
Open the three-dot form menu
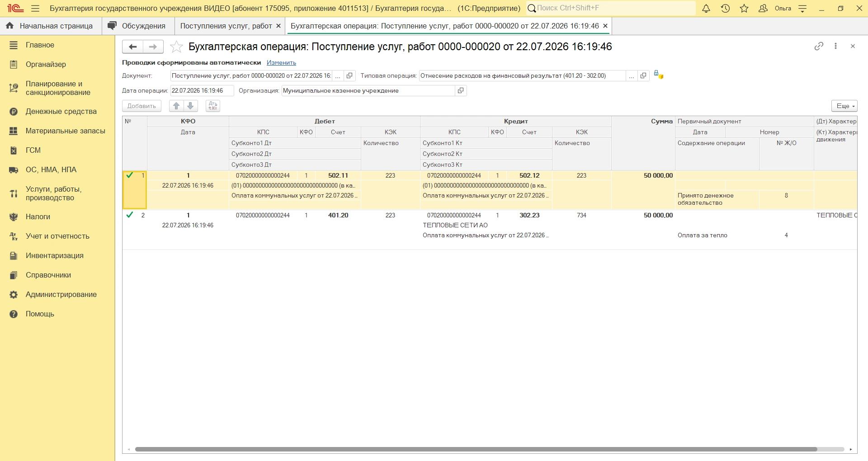click(836, 46)
